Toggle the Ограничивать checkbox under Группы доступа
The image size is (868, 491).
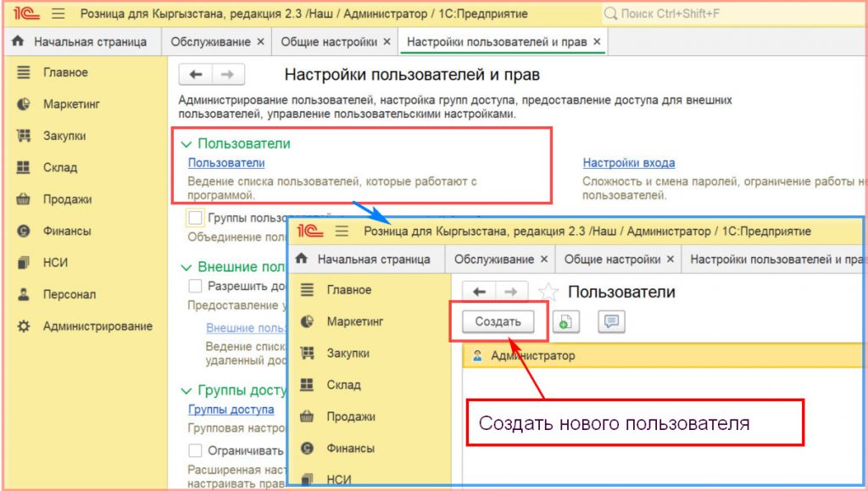196,450
